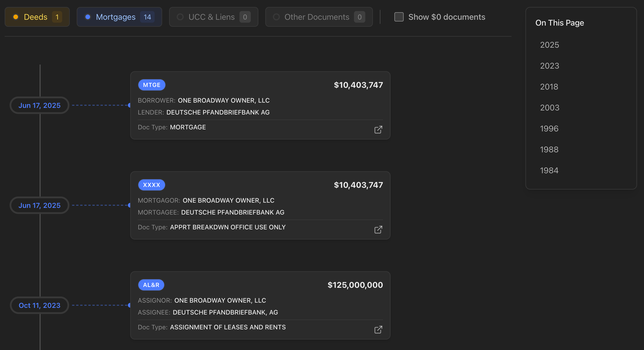Open external link on Assignment of Leases card
This screenshot has width=644, height=350.
pyautogui.click(x=378, y=330)
